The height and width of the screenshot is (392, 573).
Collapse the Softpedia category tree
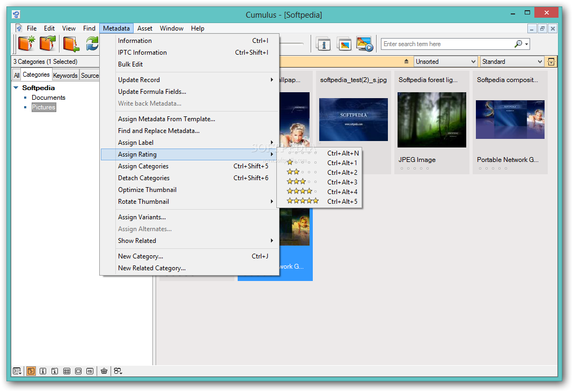[16, 88]
